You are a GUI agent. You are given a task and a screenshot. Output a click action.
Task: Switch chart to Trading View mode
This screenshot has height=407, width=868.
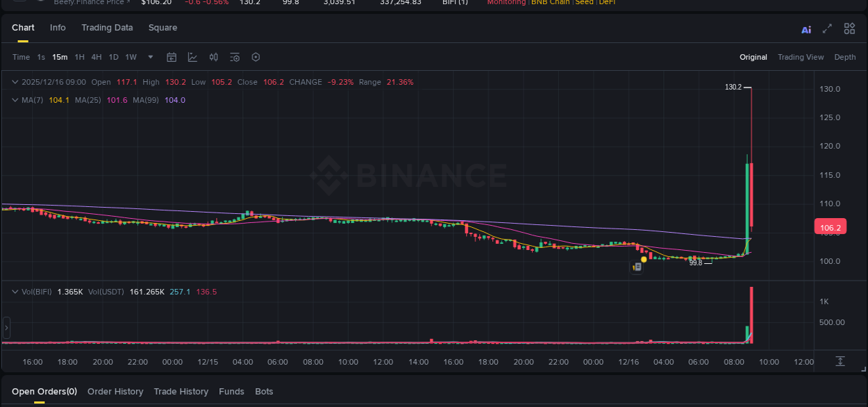point(800,57)
